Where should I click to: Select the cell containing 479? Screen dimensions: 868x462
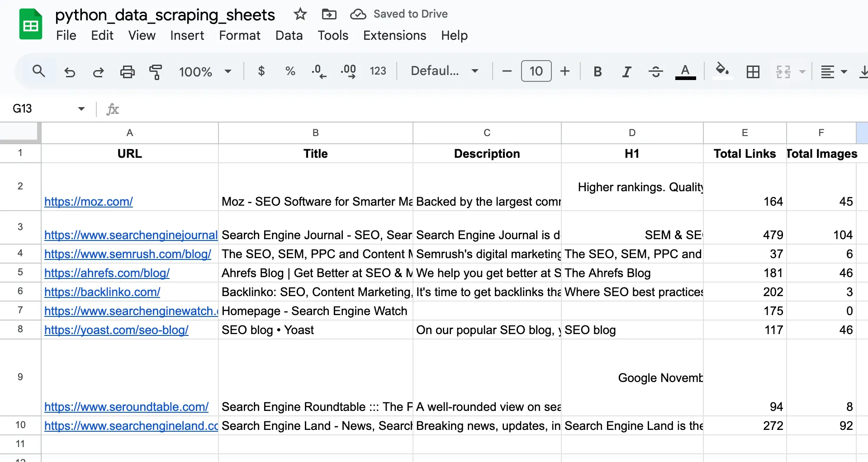coord(745,228)
